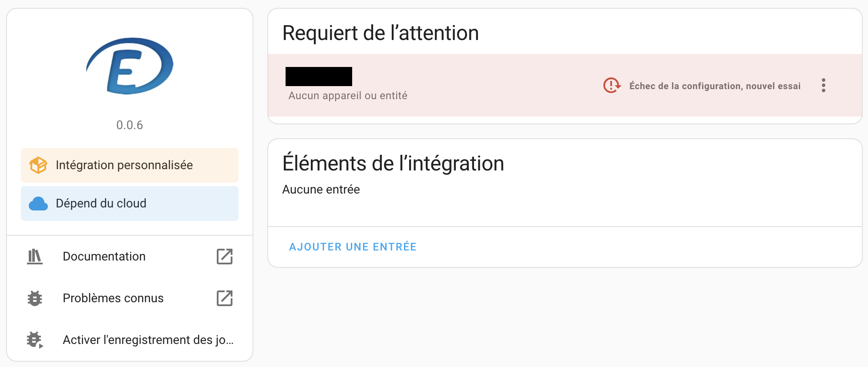868x367 pixels.
Task: Open external link icon beside Documentation
Action: 225,257
